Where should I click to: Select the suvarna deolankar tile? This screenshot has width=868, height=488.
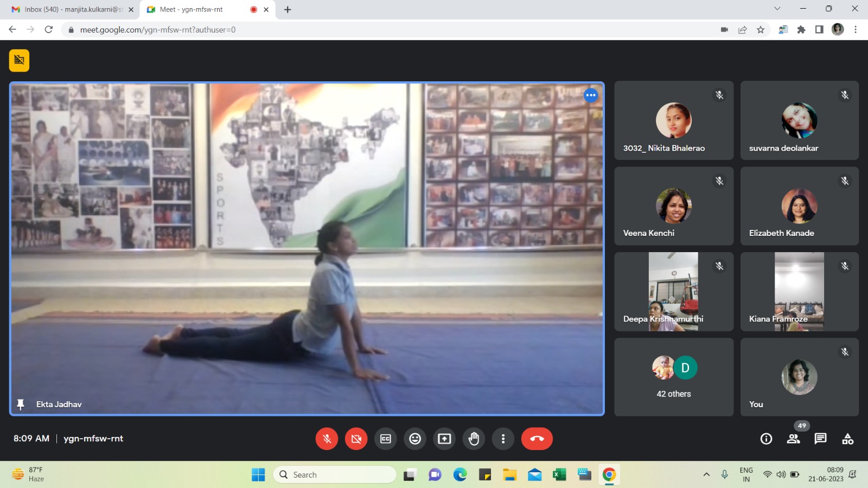[799, 120]
